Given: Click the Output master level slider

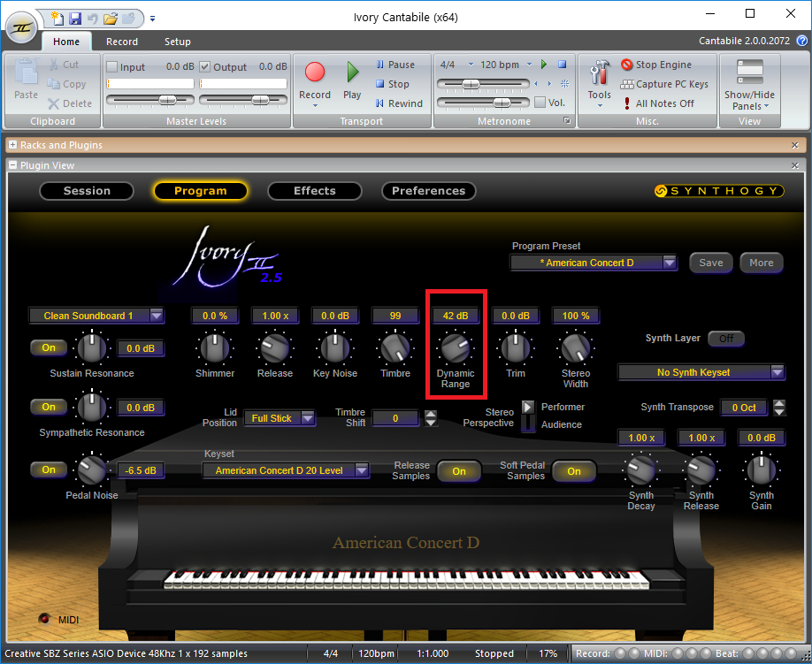Looking at the screenshot, I should pyautogui.click(x=243, y=100).
